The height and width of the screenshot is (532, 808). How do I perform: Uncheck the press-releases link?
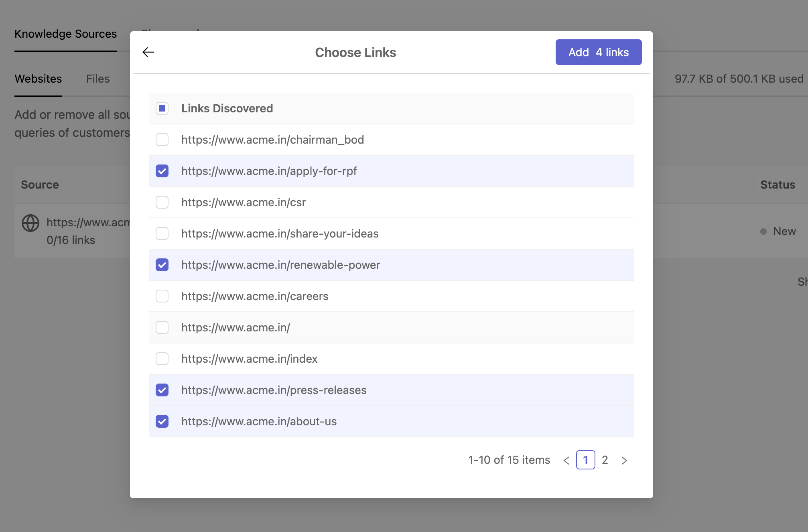point(162,390)
